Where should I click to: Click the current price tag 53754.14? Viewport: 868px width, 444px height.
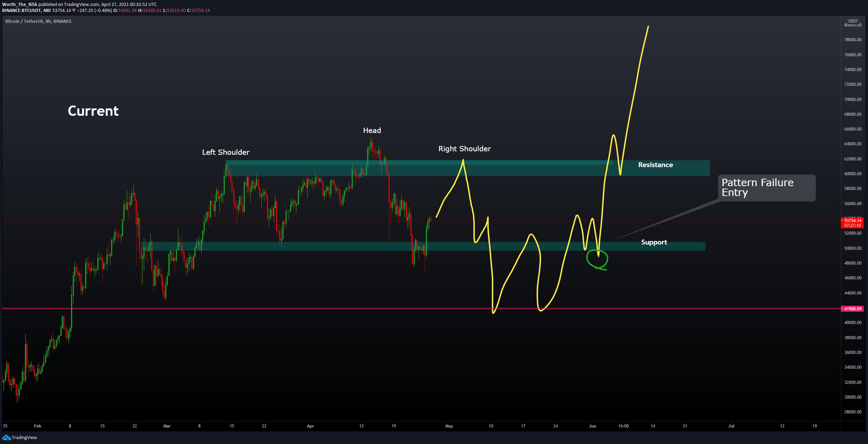853,221
